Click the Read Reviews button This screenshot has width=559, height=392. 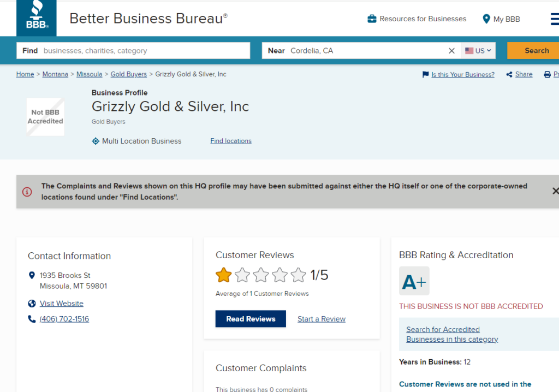click(251, 319)
